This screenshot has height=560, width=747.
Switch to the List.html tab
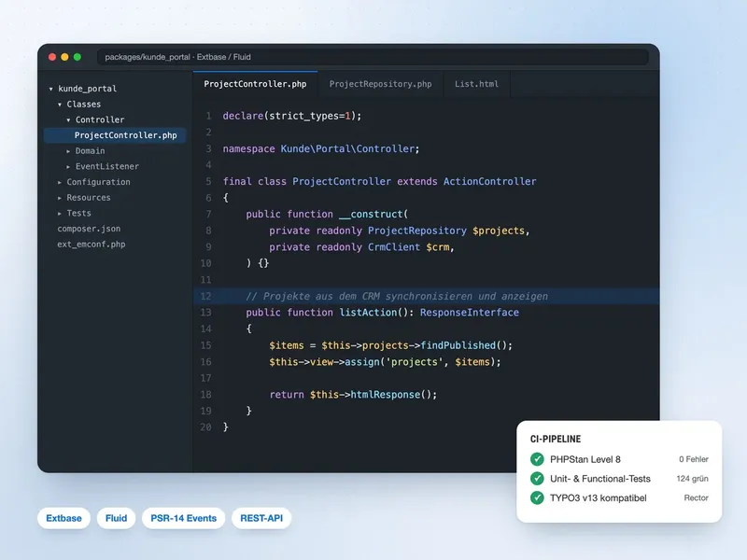476,84
